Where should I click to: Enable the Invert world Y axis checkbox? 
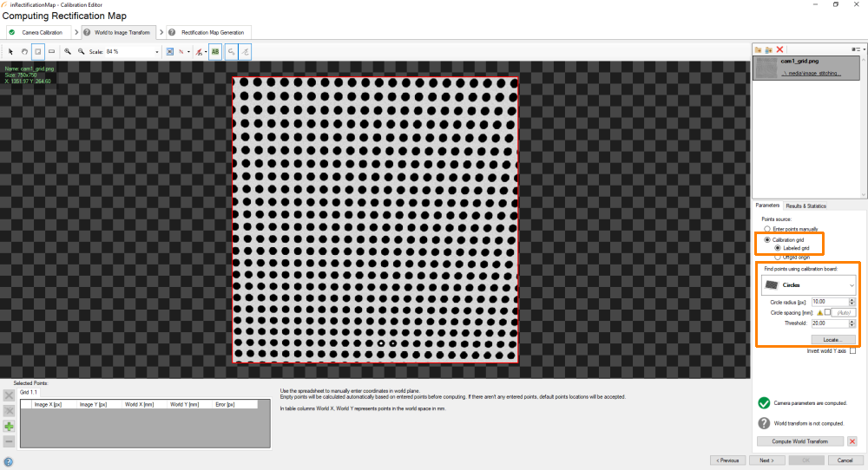click(x=853, y=351)
